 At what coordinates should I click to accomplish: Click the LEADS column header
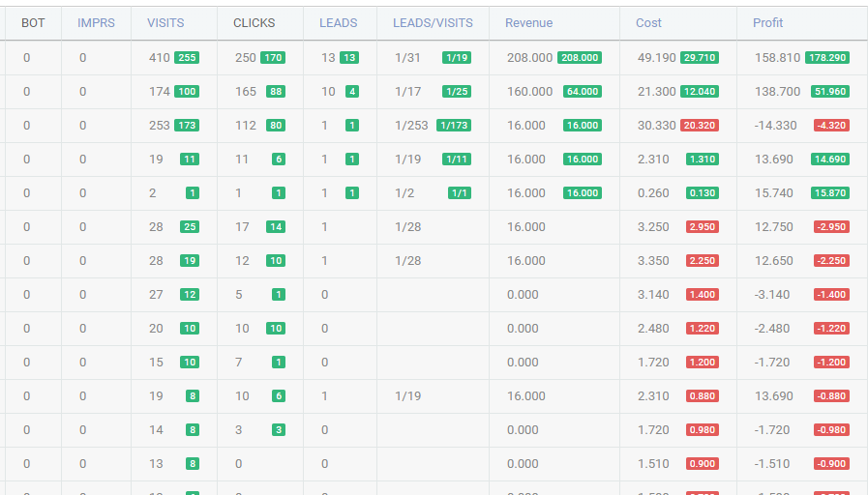(338, 23)
